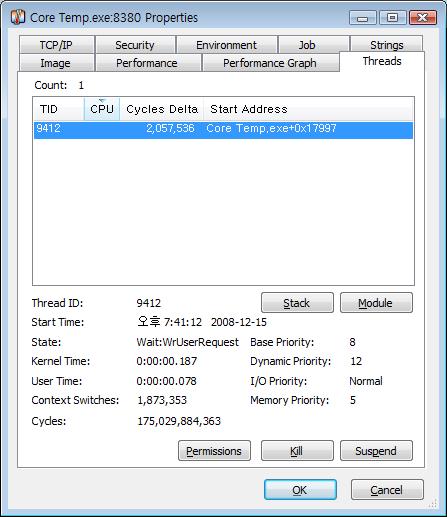Click Dynamic Priority value 12

tap(356, 361)
